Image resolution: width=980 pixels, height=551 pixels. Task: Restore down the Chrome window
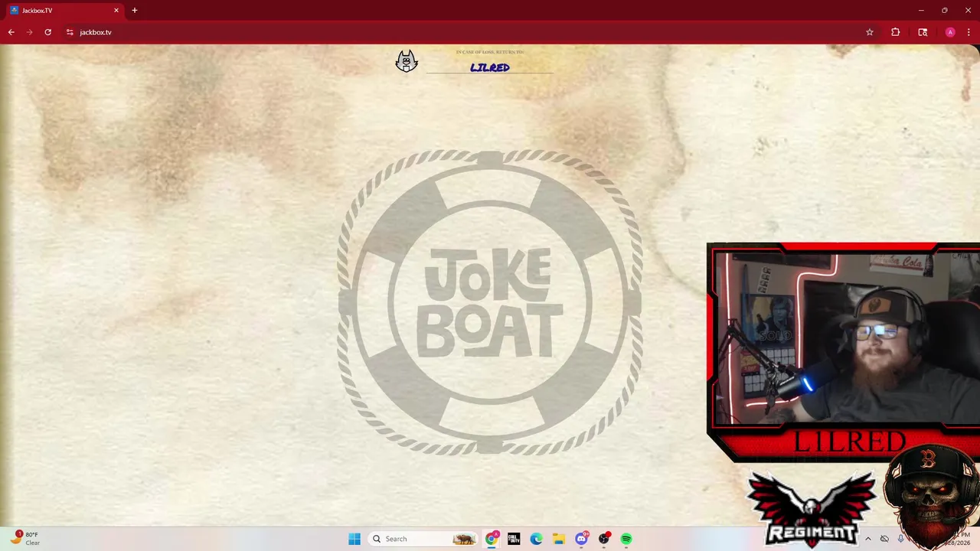click(x=944, y=11)
